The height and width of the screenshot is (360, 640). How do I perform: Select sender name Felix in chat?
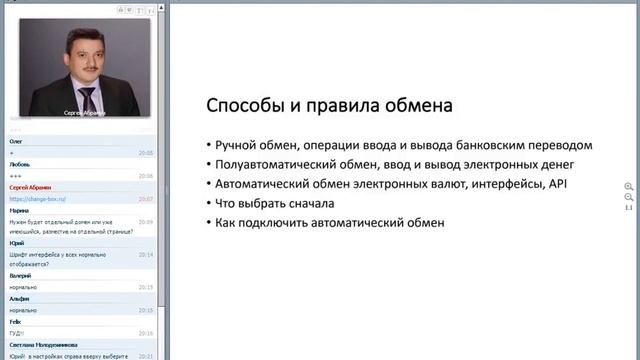[x=15, y=322]
